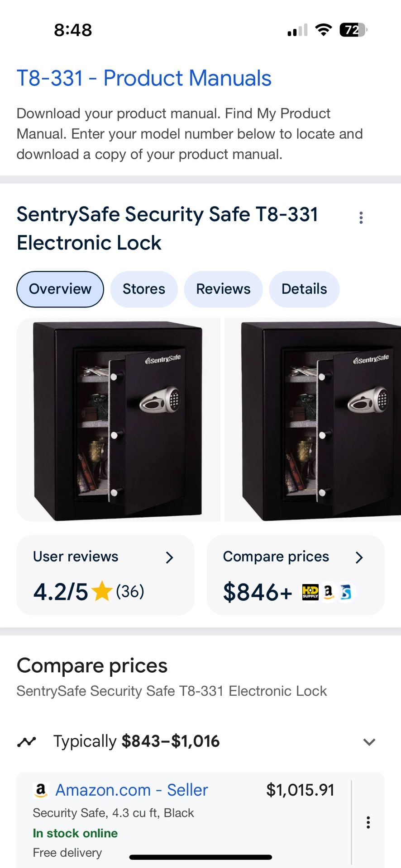This screenshot has width=401, height=868.
Task: Select the Overview tab
Action: 60,289
